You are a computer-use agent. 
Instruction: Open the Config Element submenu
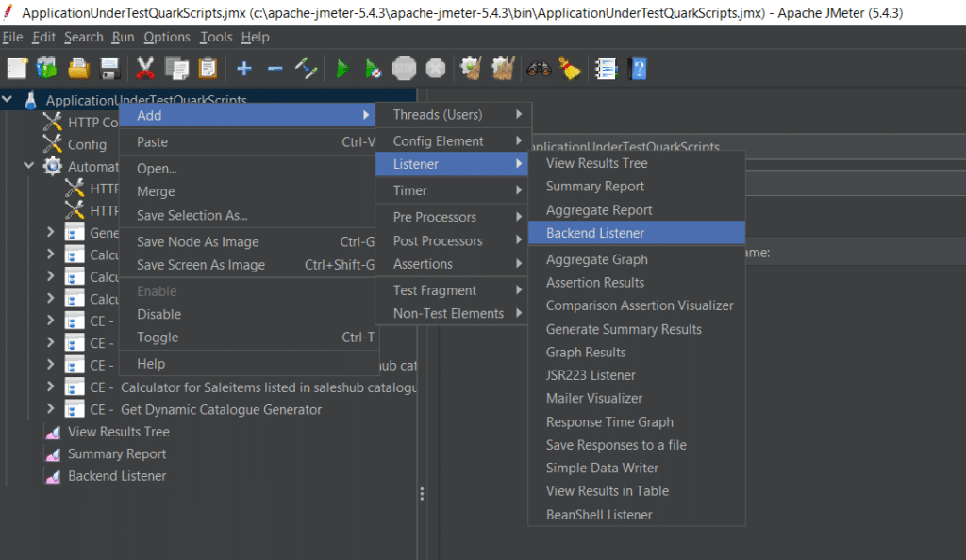click(452, 140)
